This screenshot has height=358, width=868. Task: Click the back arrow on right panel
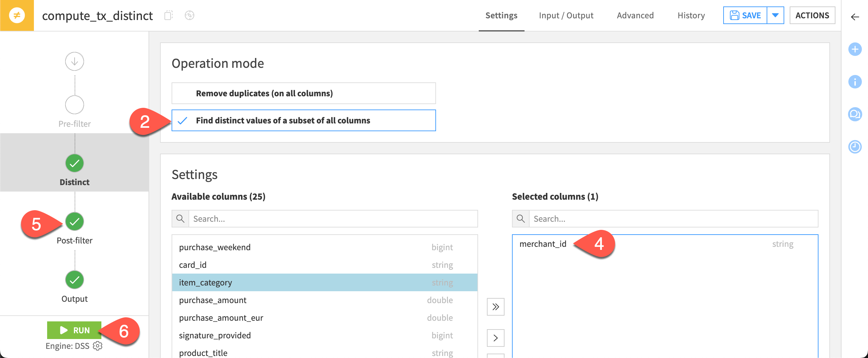click(855, 17)
